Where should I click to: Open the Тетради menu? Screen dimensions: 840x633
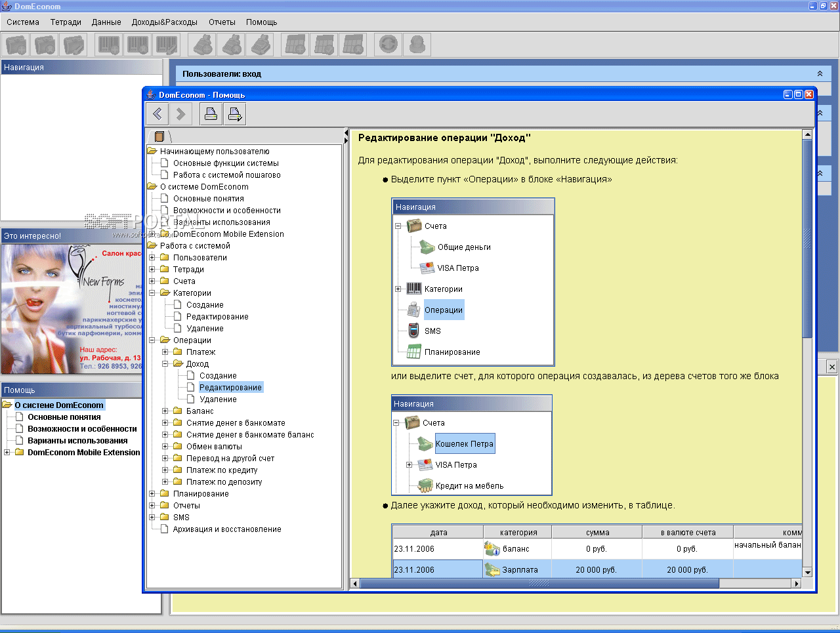coord(66,22)
